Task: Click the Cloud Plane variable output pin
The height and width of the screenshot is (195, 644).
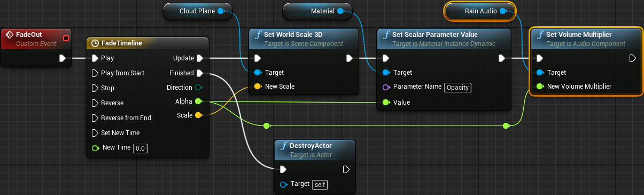Action: (x=221, y=11)
